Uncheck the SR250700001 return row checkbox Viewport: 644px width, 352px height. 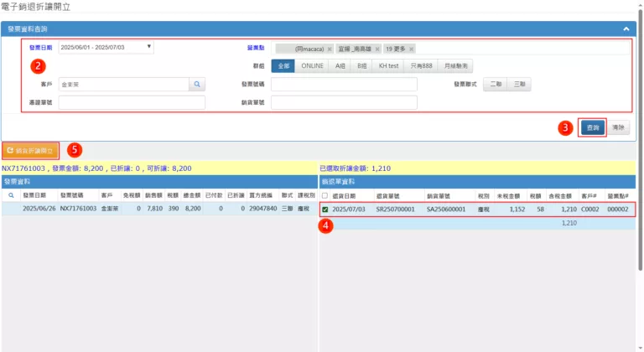[325, 209]
